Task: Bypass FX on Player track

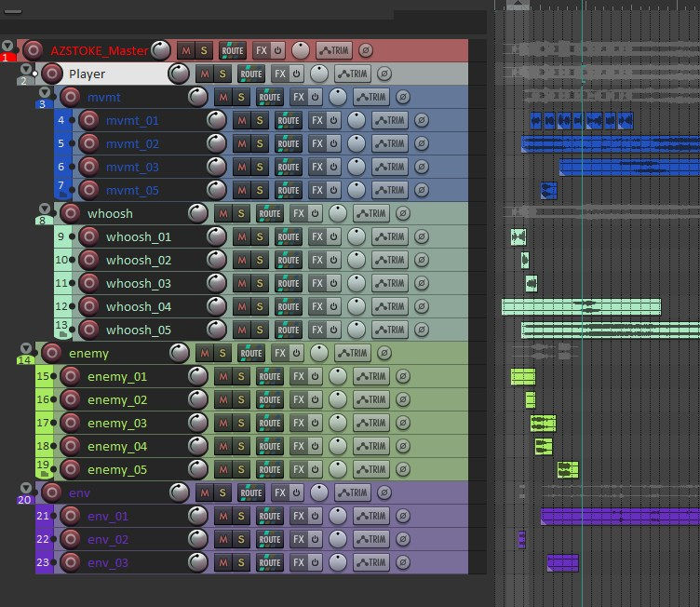Action: [296, 74]
